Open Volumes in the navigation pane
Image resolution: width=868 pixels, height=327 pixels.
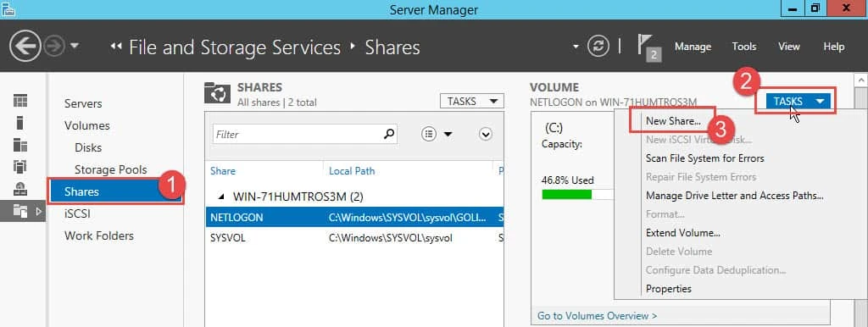[x=87, y=125]
